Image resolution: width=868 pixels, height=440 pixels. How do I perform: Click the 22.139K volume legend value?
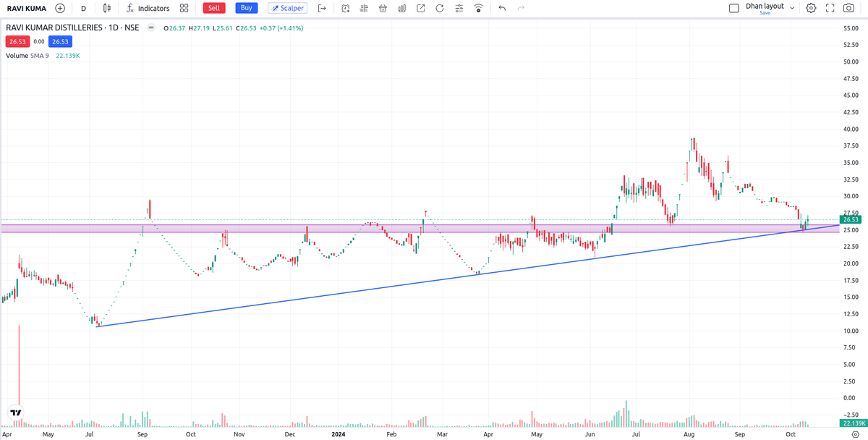pyautogui.click(x=68, y=56)
